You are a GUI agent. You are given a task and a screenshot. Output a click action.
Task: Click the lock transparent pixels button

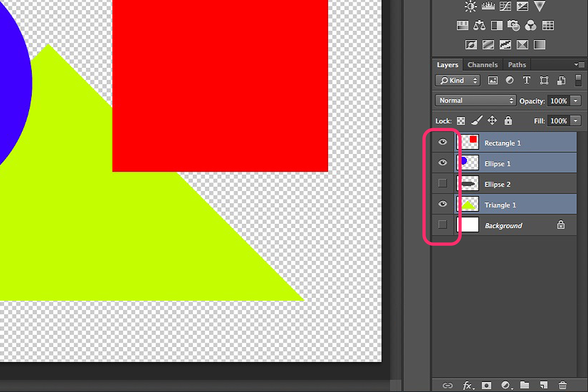(460, 120)
